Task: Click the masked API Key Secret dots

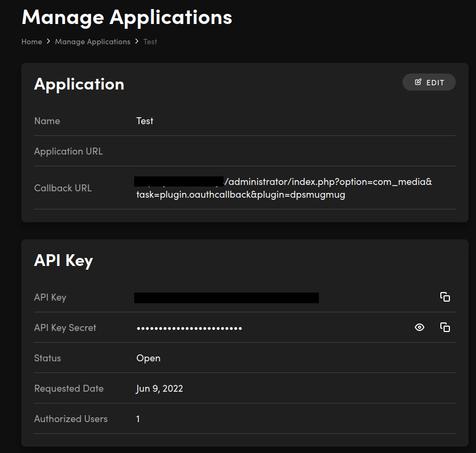Action: 189,328
